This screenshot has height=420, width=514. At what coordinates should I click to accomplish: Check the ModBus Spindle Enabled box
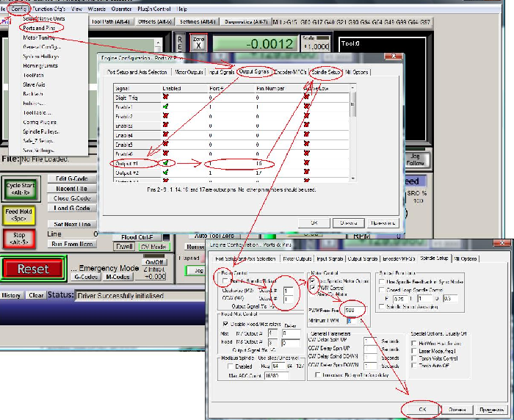[x=231, y=366]
